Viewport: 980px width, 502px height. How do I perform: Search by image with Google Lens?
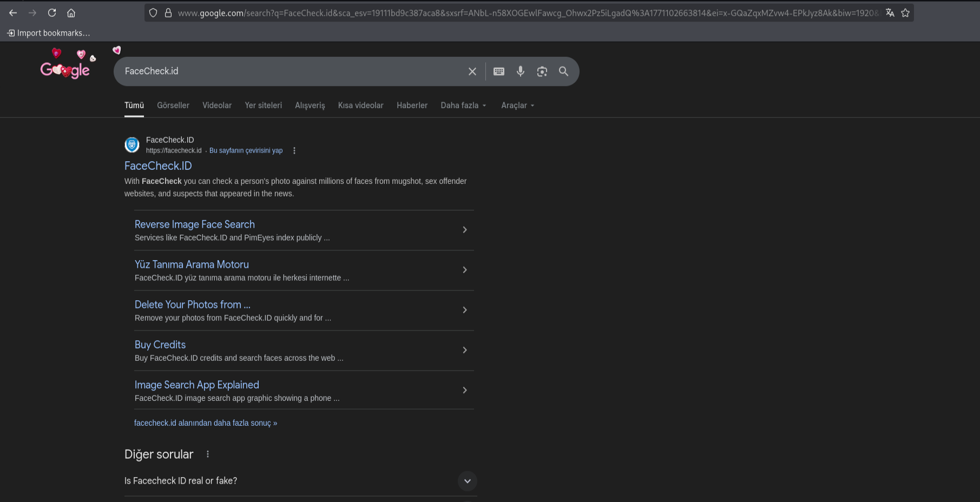(x=542, y=71)
